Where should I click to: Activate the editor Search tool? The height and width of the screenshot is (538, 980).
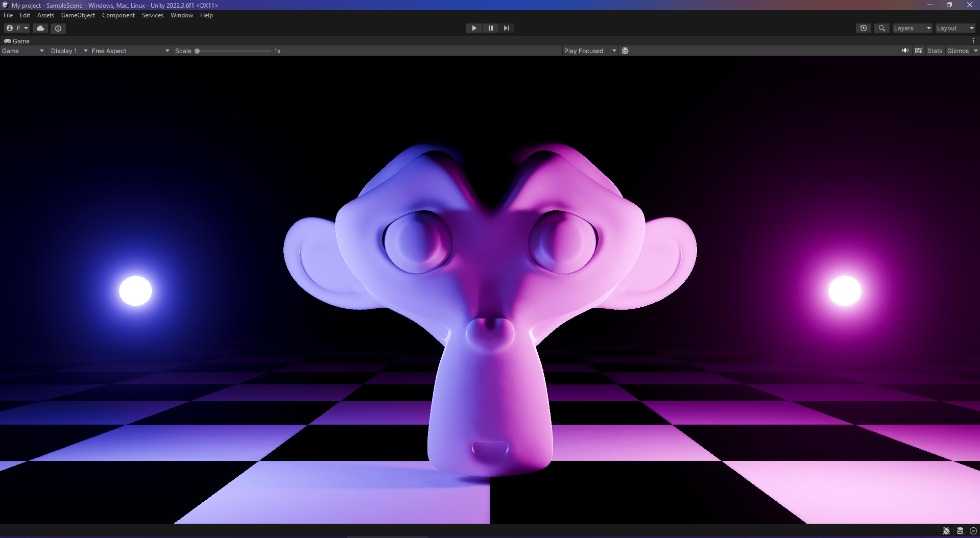tap(881, 28)
